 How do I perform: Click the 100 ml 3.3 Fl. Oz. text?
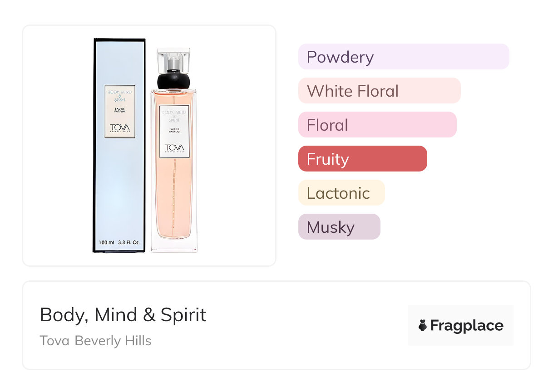pyautogui.click(x=119, y=243)
